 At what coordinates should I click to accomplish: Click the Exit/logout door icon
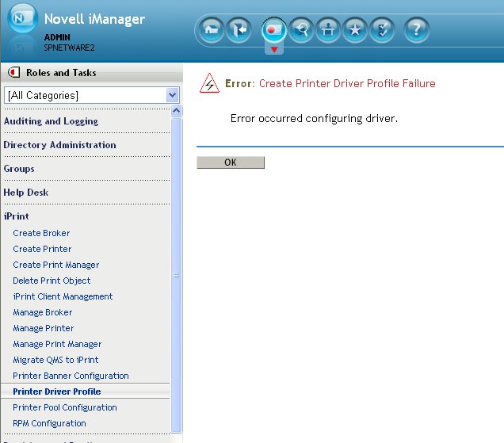(239, 30)
